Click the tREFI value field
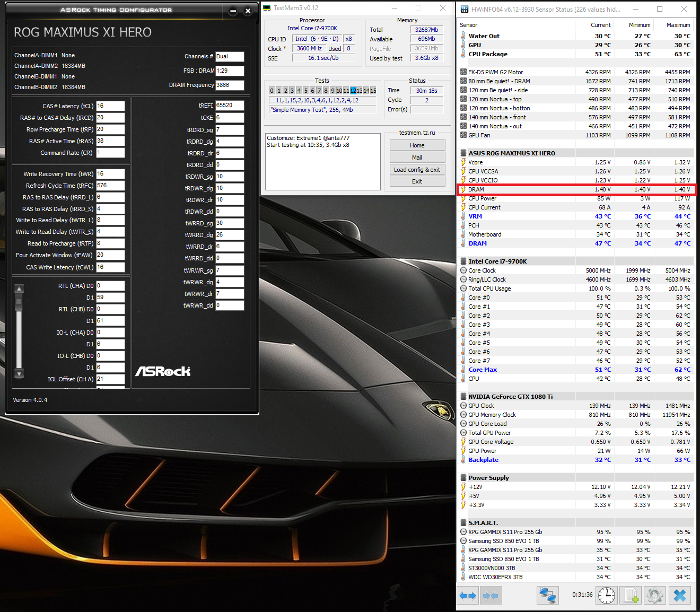This screenshot has height=612, width=700. click(230, 106)
